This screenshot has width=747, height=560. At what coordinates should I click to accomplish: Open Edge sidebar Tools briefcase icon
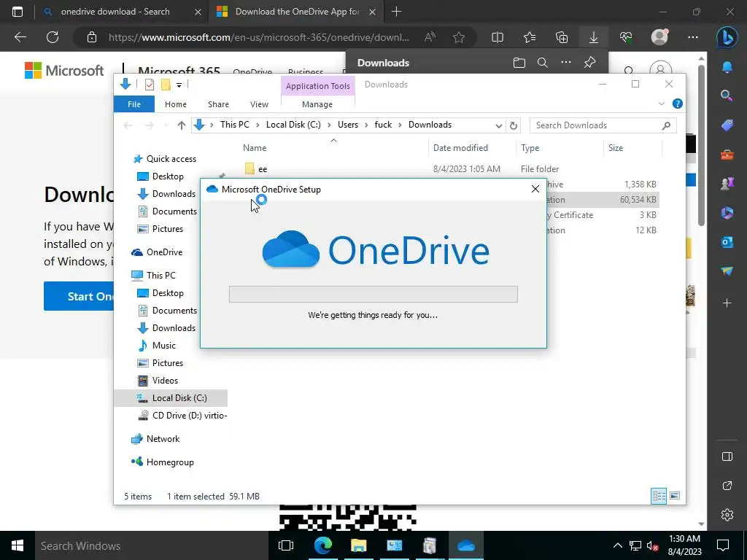(x=727, y=155)
